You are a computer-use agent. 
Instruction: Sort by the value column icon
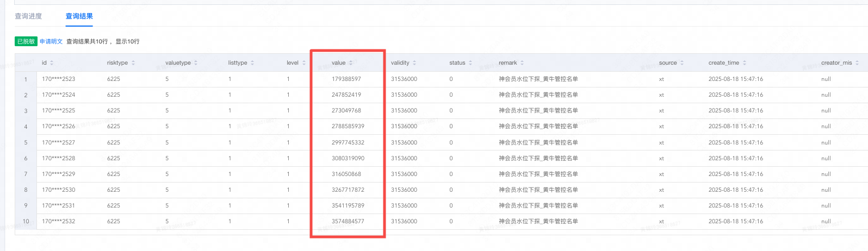(351, 63)
